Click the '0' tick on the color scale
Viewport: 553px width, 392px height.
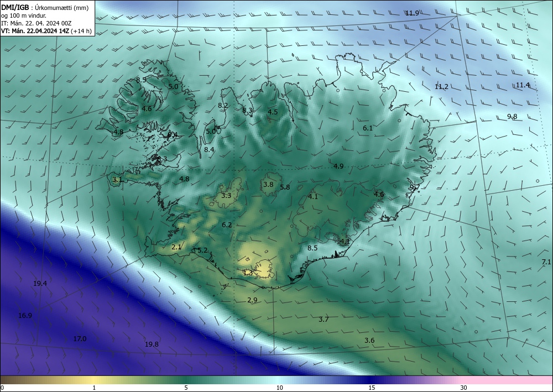[2, 388]
